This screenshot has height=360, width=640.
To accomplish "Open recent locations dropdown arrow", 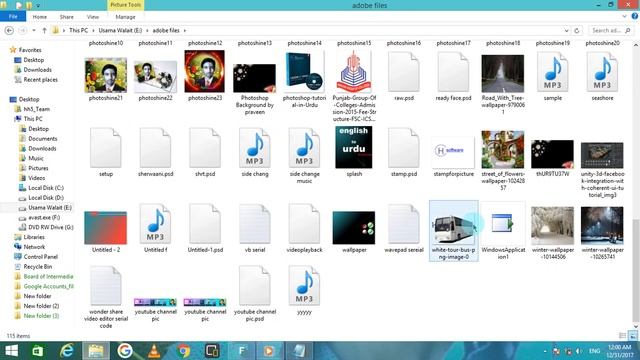I will coord(34,31).
